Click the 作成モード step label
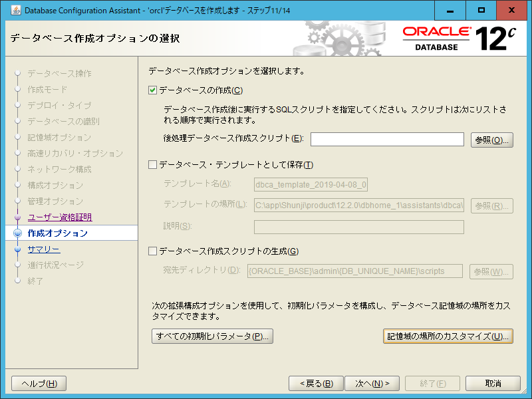 [x=47, y=90]
